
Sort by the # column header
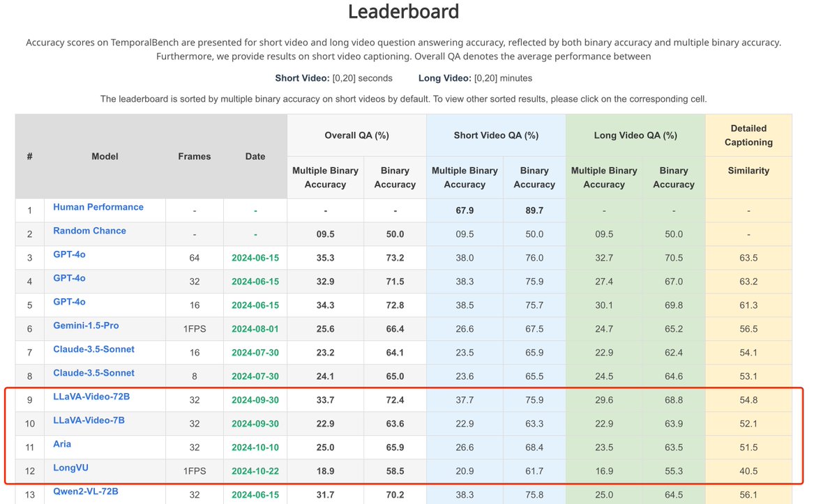pos(30,156)
